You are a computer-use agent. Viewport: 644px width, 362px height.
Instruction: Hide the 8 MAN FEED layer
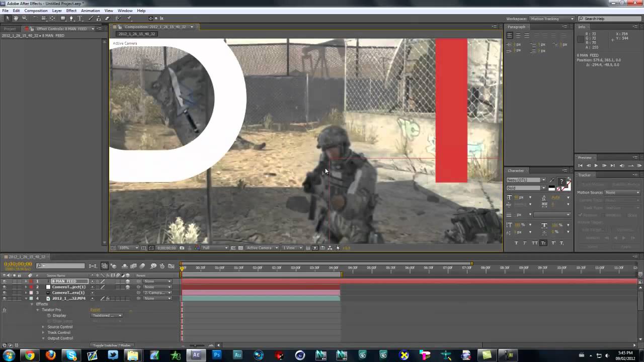4,281
